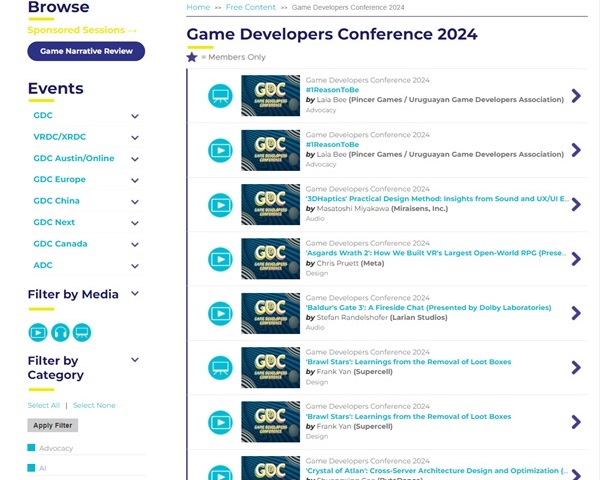The image size is (600, 480).
Task: Open arrow for second #1ReasonToBe video session
Action: (x=576, y=150)
